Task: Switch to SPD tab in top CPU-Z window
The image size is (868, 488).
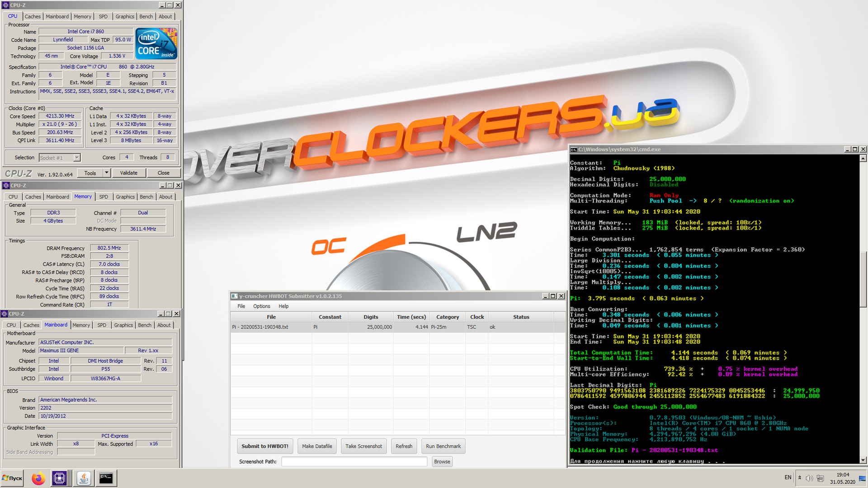Action: pyautogui.click(x=103, y=16)
